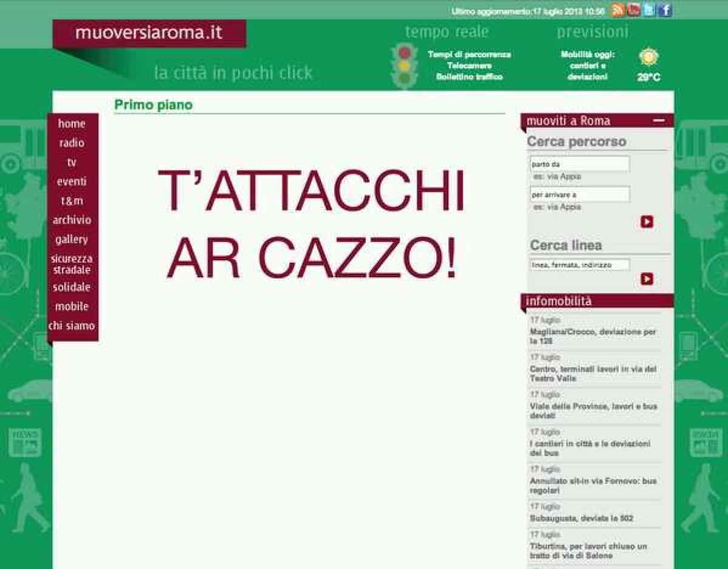The height and width of the screenshot is (569, 728).
Task: Open the Twitter icon in the top bar
Action: 650,9
